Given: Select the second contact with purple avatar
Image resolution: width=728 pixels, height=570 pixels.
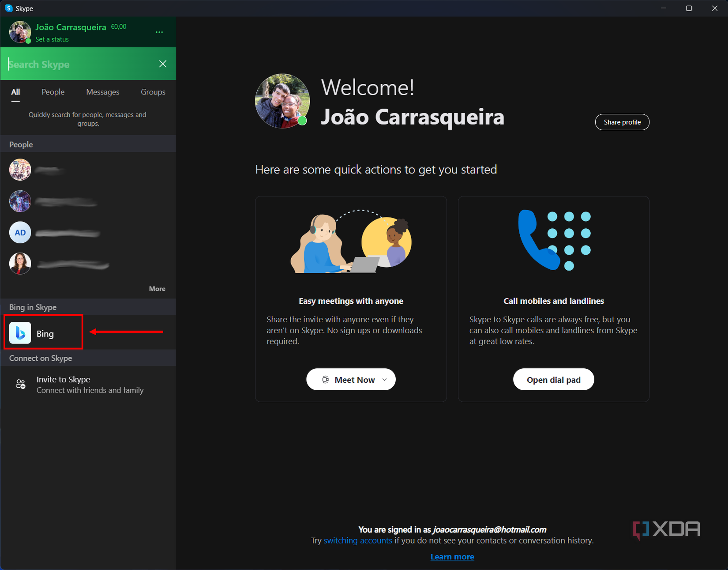Looking at the screenshot, I should click(x=20, y=201).
